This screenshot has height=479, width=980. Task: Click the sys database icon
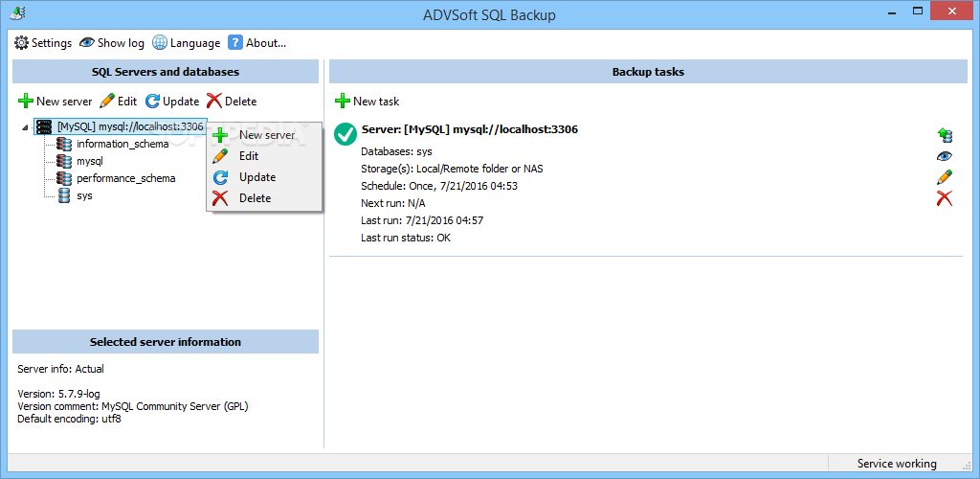(64, 195)
